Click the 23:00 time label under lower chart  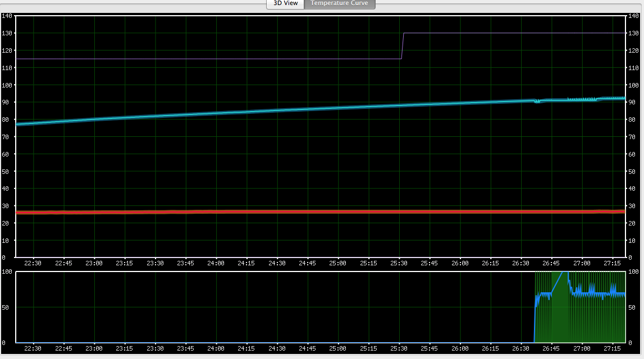click(94, 348)
